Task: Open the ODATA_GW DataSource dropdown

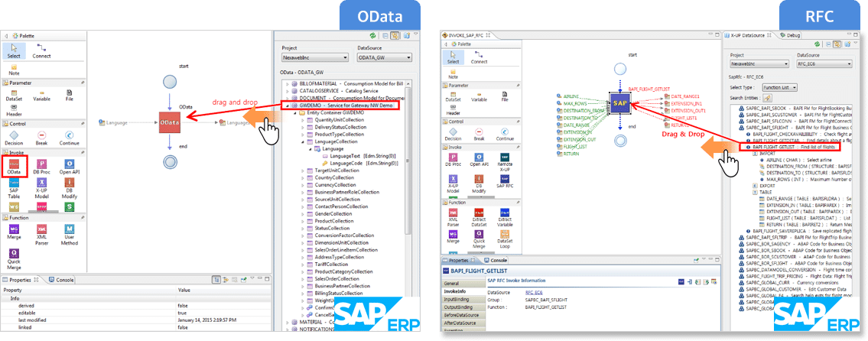Action: point(385,57)
